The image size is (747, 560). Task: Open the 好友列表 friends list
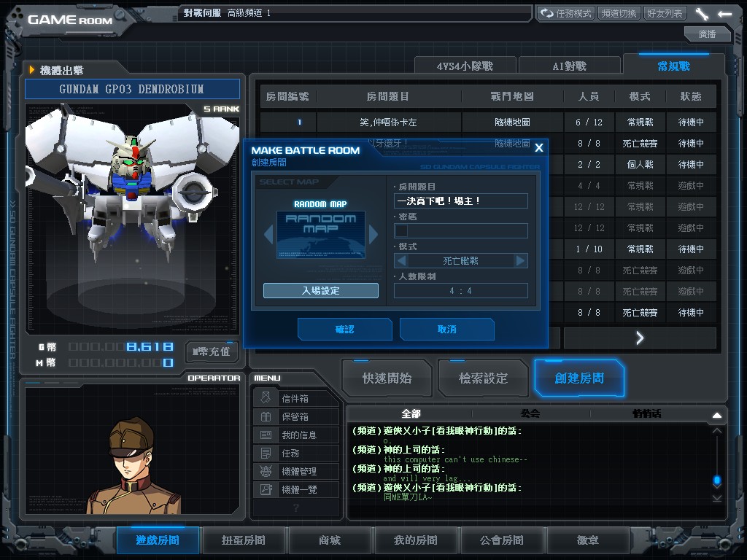click(x=665, y=13)
